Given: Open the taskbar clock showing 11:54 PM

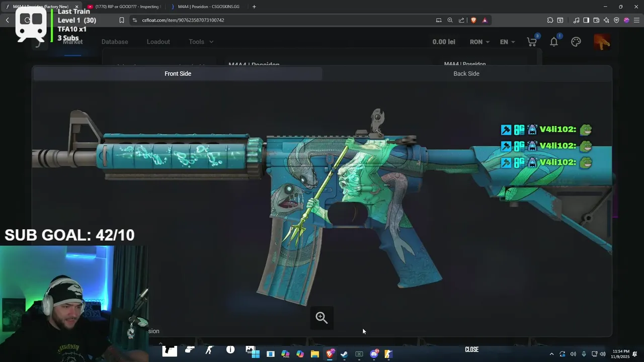Looking at the screenshot, I should point(620,354).
